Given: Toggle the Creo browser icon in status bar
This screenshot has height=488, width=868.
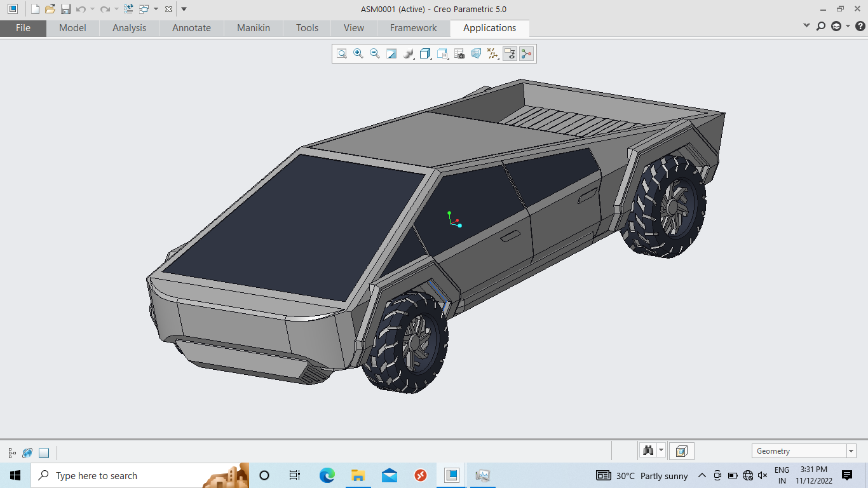Looking at the screenshot, I should 27,453.
